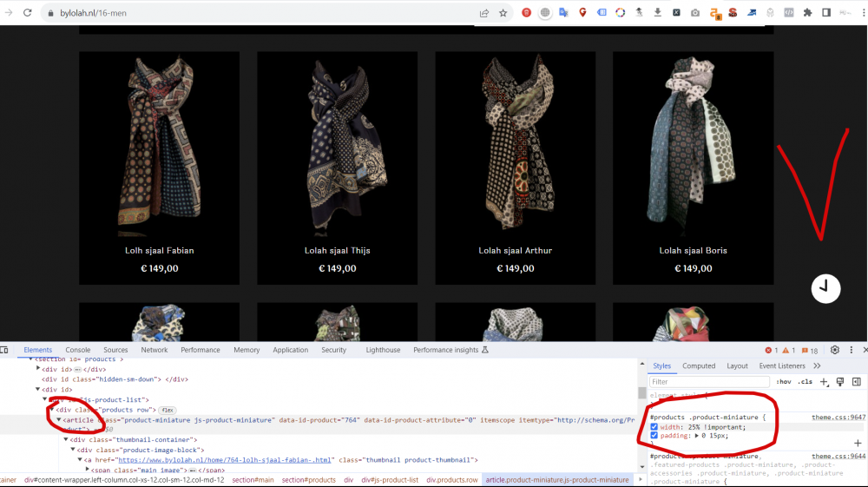The height and width of the screenshot is (487, 868).
Task: Open the Performance tab
Action: coord(201,350)
